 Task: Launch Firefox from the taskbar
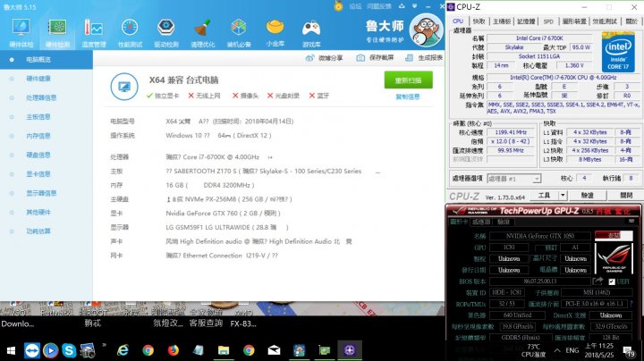(x=174, y=350)
